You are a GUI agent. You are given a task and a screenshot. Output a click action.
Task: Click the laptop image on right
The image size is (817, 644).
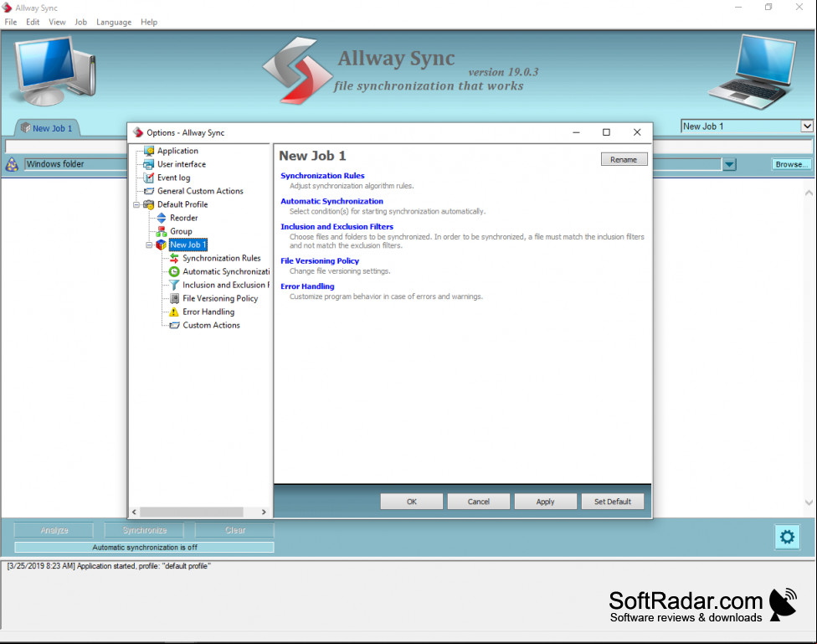pyautogui.click(x=753, y=71)
